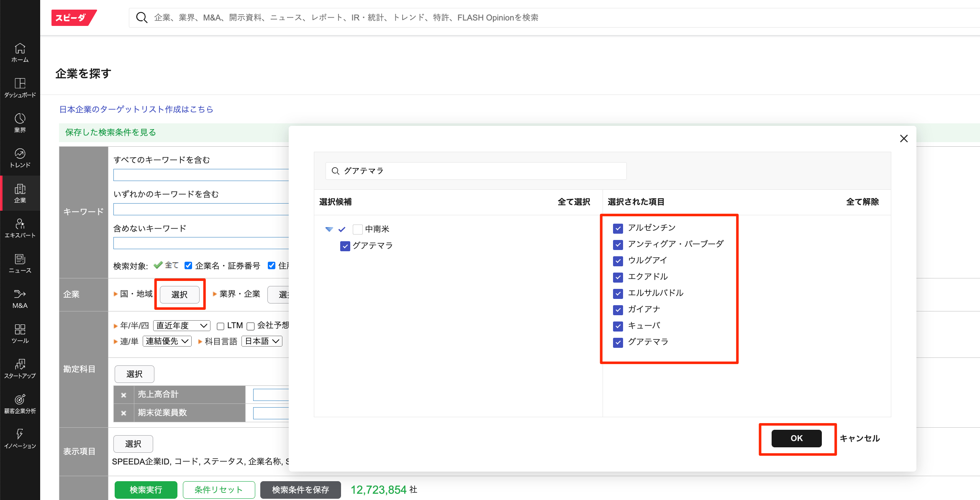The height and width of the screenshot is (500, 980).
Task: Open the 日本企業のターゲットリスト作成はこちら link
Action: (136, 109)
